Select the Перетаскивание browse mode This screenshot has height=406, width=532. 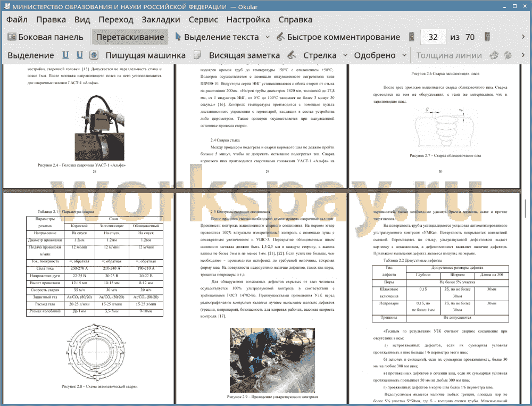[x=130, y=37]
